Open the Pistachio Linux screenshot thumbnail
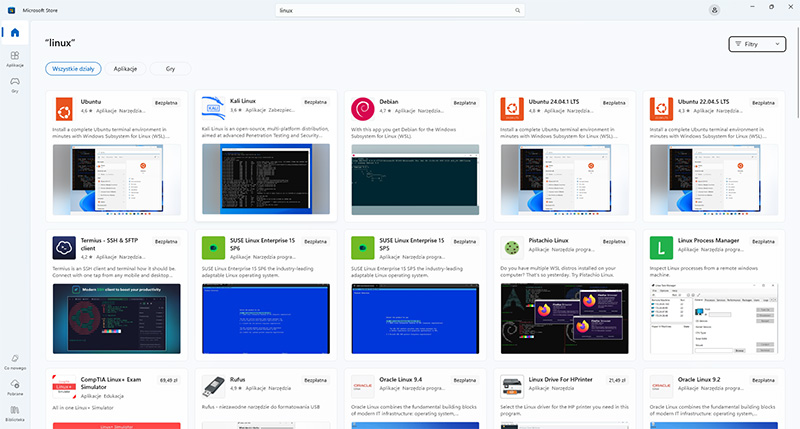Screen dimensions: 800x429 click(x=564, y=319)
